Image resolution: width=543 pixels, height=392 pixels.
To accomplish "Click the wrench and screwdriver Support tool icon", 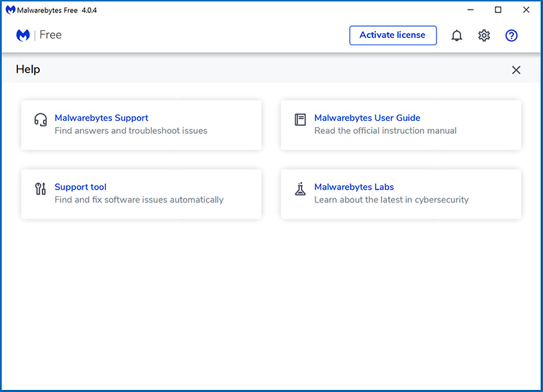I will (x=41, y=189).
